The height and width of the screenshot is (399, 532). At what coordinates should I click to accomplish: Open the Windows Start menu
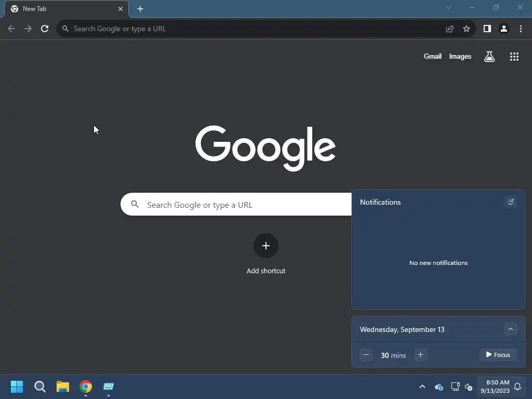coord(17,387)
